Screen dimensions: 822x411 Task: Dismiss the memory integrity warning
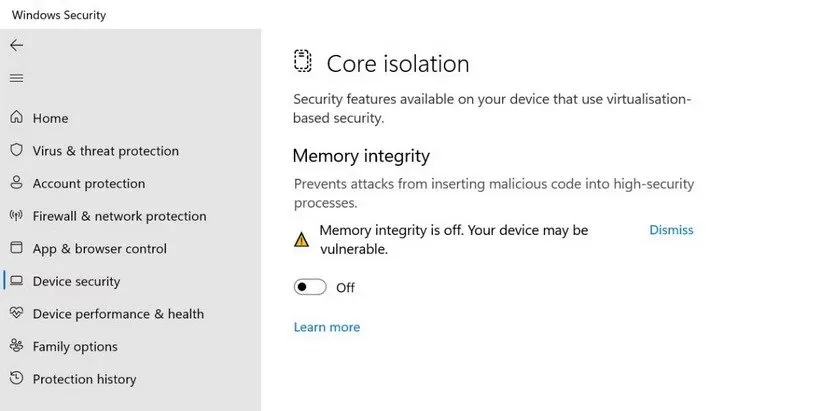pyautogui.click(x=671, y=230)
